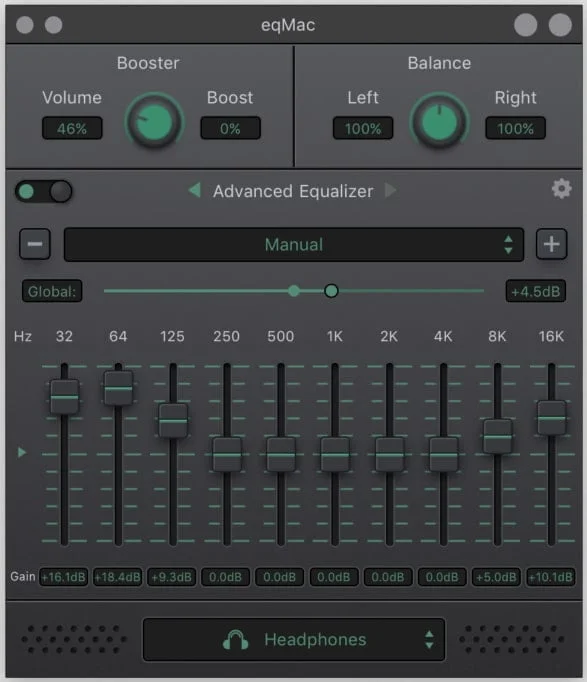Click the 64 Hz band slider handle
This screenshot has height=682, width=587.
[118, 388]
